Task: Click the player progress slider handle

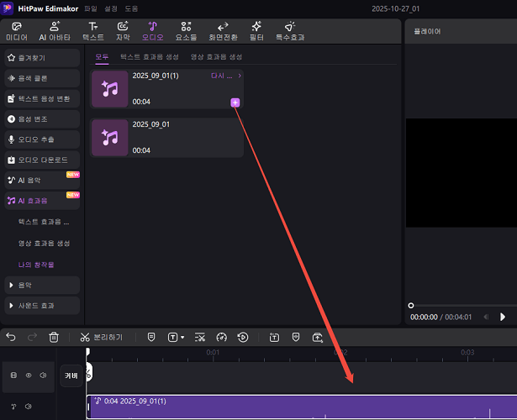Action: click(x=410, y=306)
